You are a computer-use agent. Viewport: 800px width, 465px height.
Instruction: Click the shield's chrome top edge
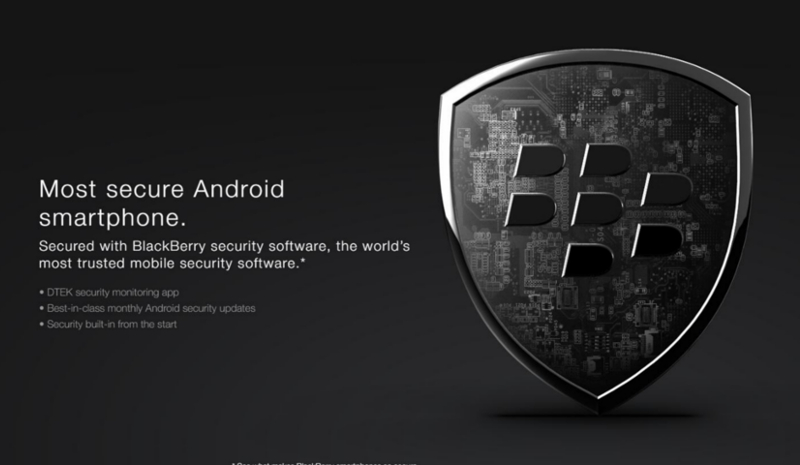[x=595, y=58]
